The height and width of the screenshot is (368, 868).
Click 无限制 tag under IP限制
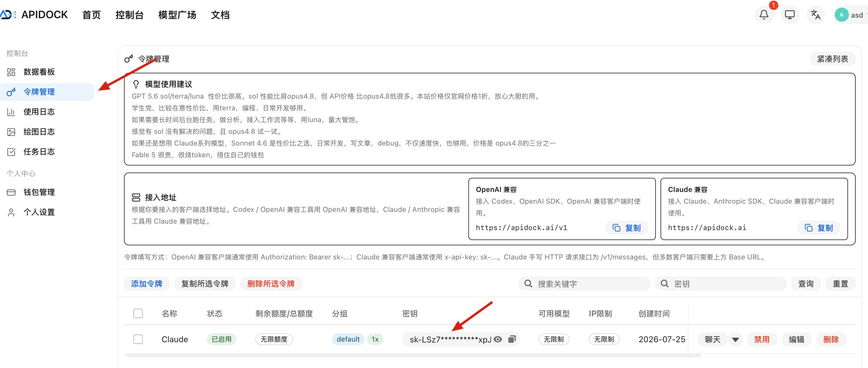(604, 339)
